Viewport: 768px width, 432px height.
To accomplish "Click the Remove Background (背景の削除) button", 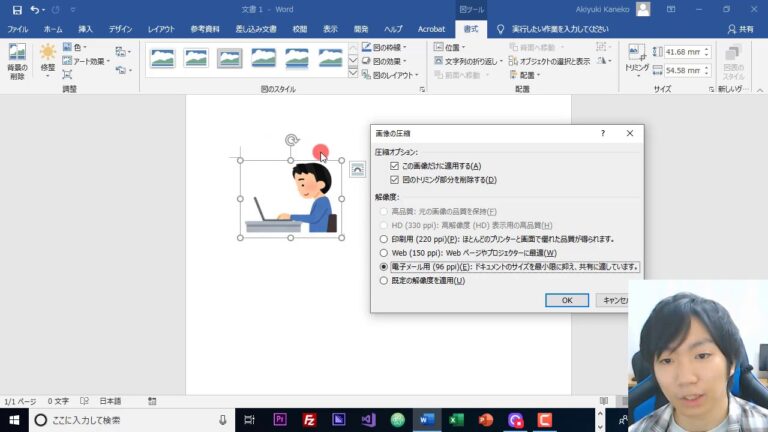I will point(17,62).
